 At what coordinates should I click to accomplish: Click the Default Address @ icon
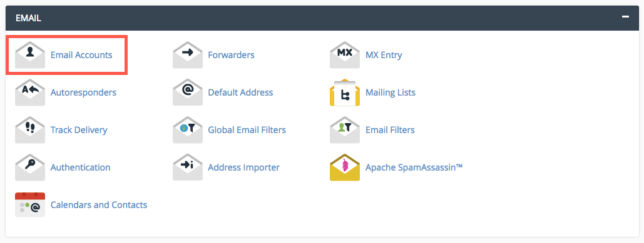(x=188, y=92)
